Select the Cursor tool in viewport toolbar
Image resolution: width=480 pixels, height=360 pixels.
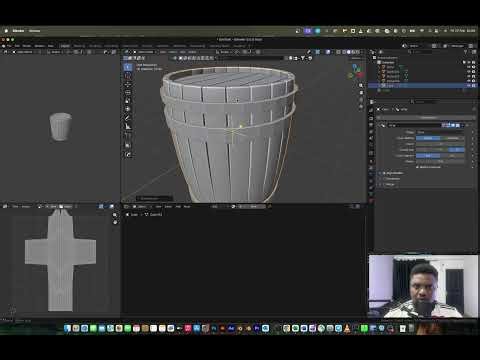pos(128,76)
